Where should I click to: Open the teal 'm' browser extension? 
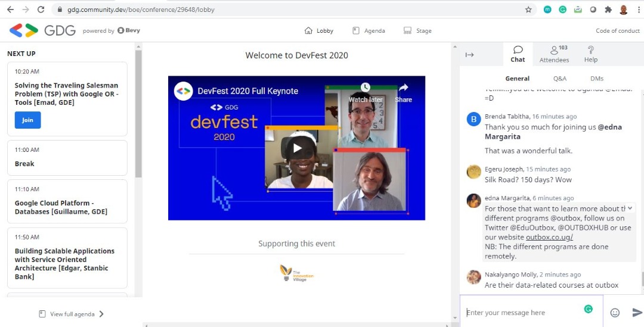tap(547, 10)
